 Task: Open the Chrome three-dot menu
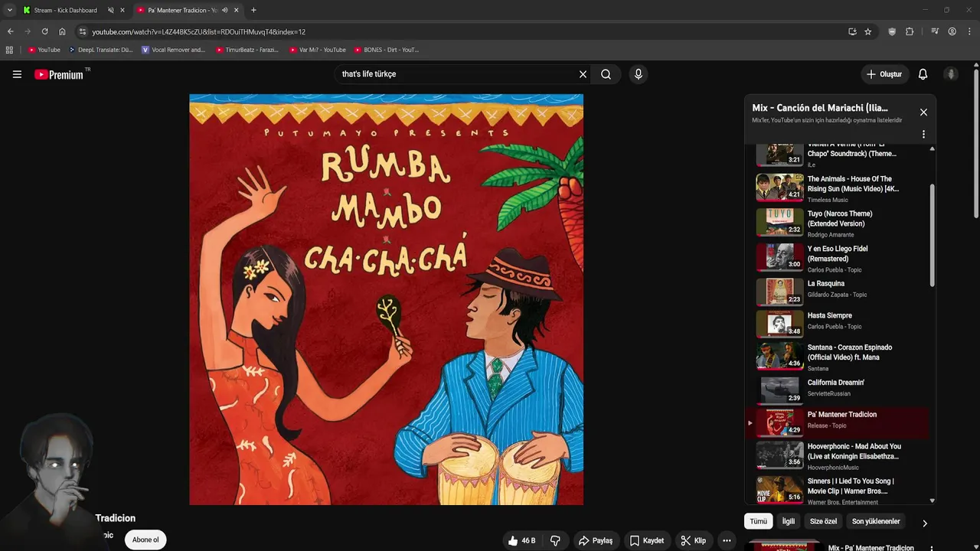pos(969,31)
